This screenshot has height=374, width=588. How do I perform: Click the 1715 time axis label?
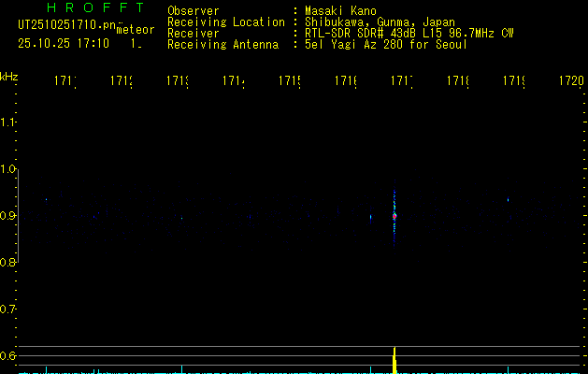[289, 80]
